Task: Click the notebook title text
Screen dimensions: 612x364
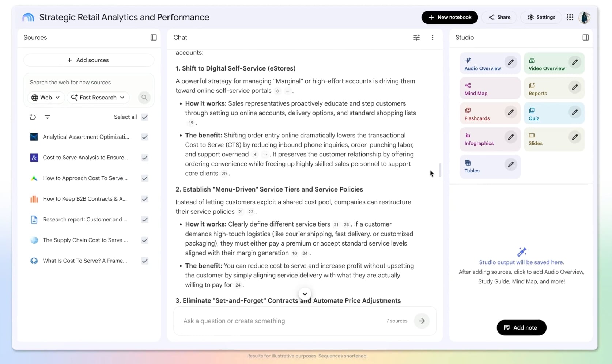Action: tap(124, 17)
